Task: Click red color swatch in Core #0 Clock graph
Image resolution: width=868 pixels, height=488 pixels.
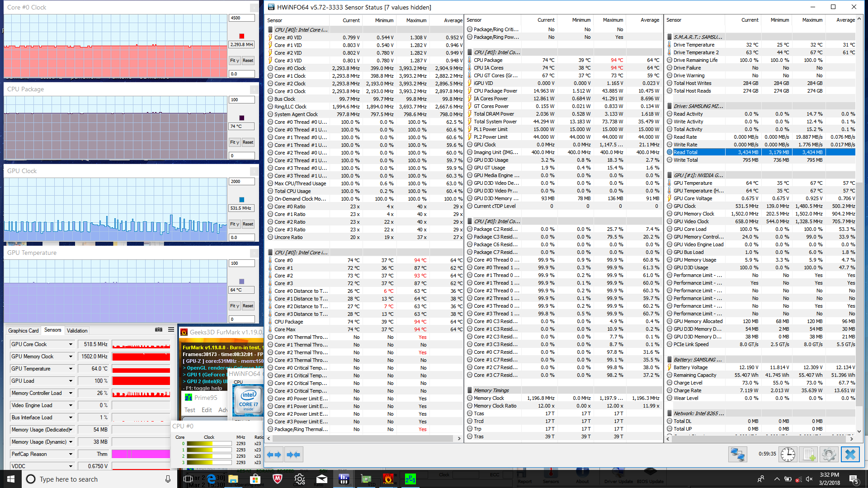Action: [241, 36]
